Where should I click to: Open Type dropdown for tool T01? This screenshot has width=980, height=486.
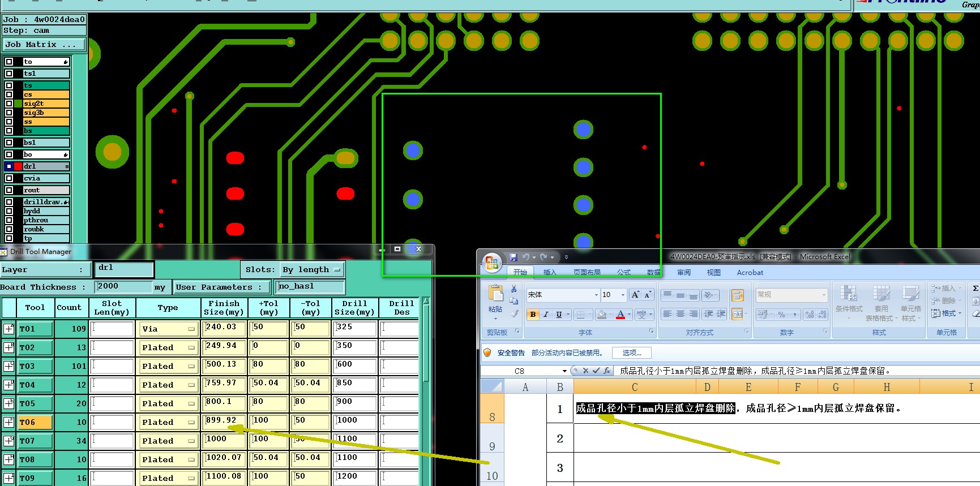[x=168, y=329]
